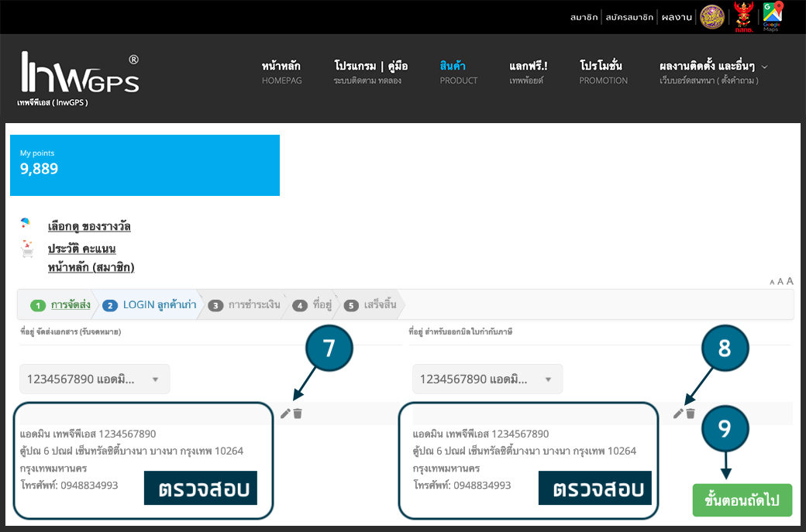Click the green ขั้นตอนถัดไป button
The height and width of the screenshot is (532, 806).
(742, 499)
